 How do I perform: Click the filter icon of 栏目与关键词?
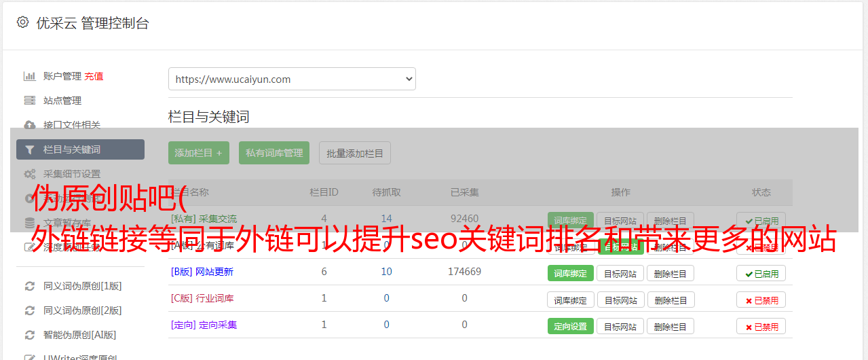pos(30,149)
